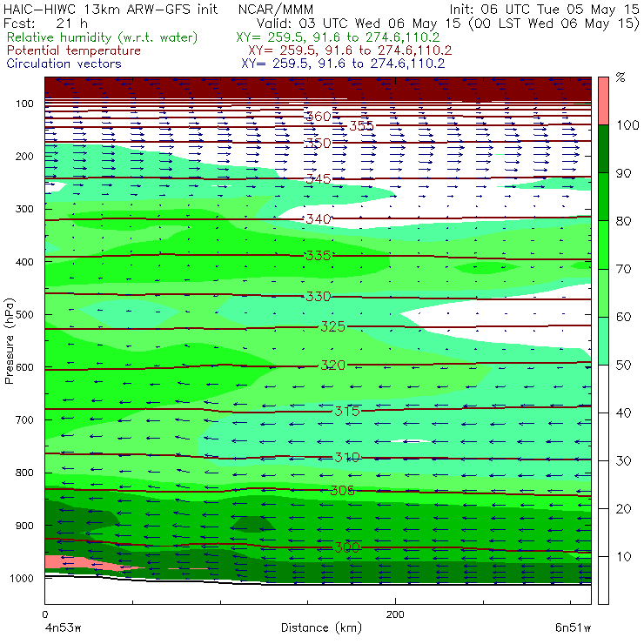Click the 'NCAR/MMM' header text
This screenshot has width=644, height=644.
pyautogui.click(x=276, y=9)
